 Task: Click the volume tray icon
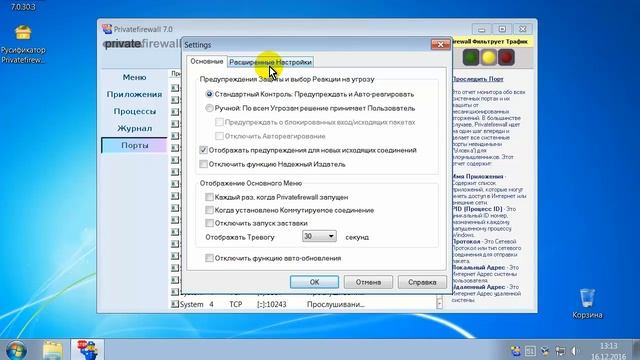[574, 351]
